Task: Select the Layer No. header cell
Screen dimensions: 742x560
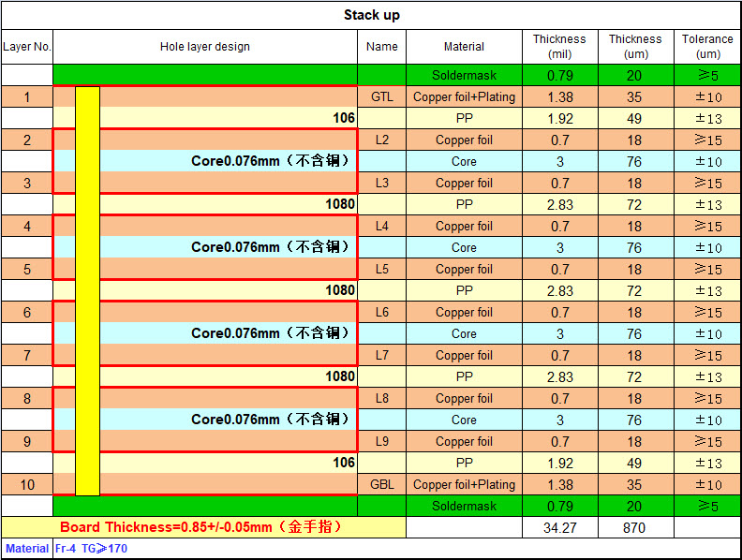Action: [27, 47]
